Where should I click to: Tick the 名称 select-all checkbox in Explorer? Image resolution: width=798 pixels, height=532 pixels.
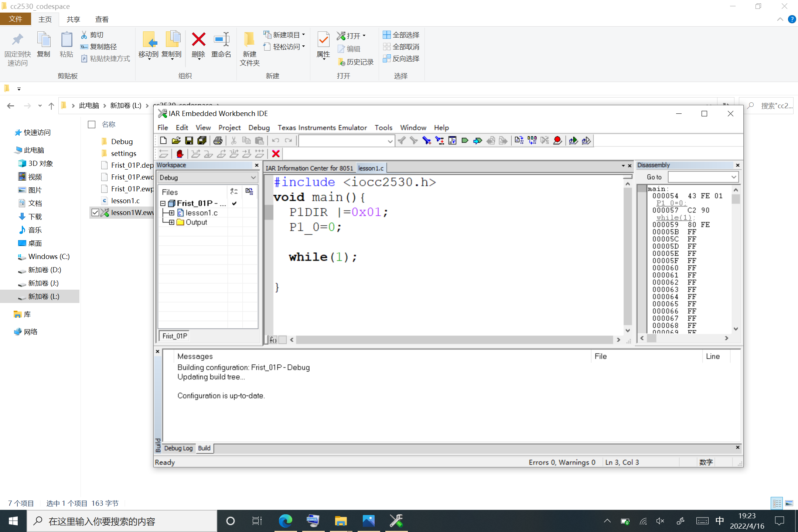coord(92,125)
